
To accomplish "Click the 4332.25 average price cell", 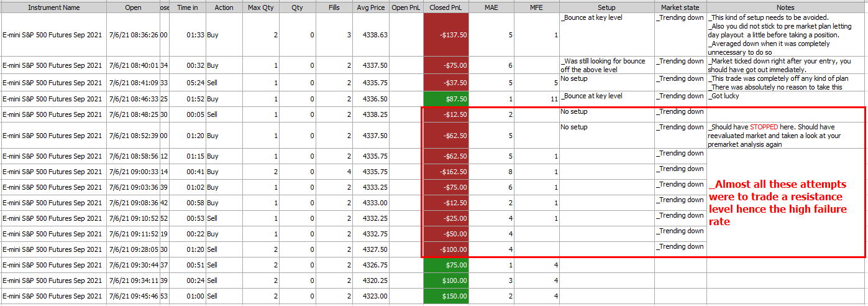I will (371, 218).
